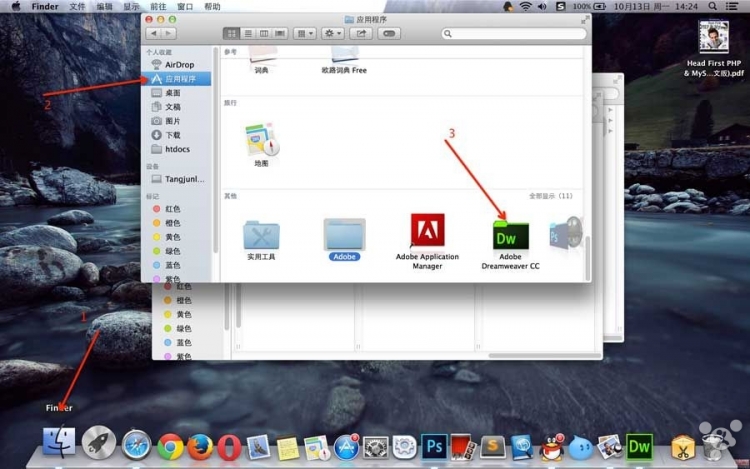Click the Finder icon in the Dock
The image size is (750, 469).
coord(60,443)
